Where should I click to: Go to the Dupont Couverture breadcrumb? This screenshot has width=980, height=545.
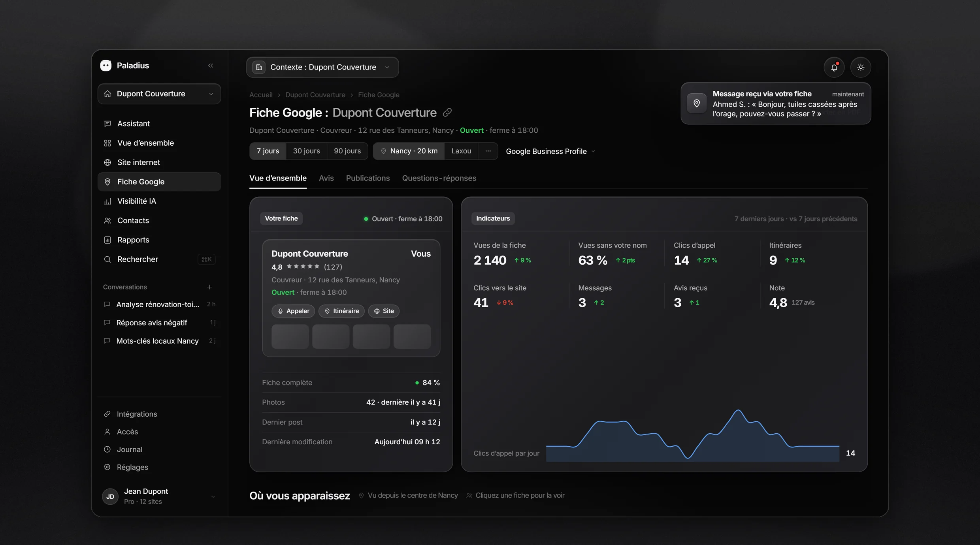coord(315,95)
